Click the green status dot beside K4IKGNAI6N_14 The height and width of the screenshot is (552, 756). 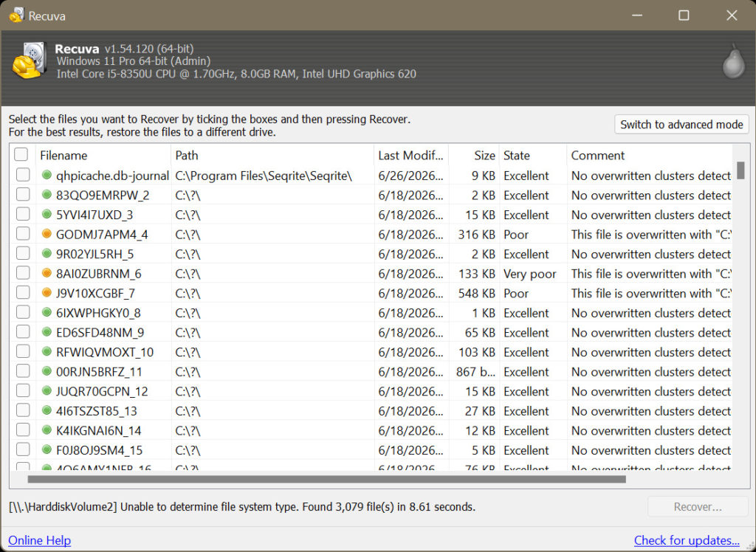(47, 430)
